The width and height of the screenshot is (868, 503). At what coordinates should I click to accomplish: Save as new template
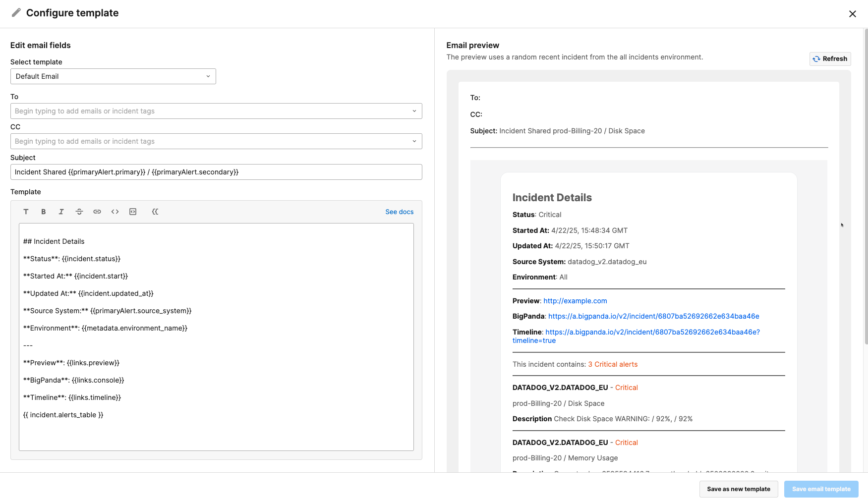pos(738,489)
